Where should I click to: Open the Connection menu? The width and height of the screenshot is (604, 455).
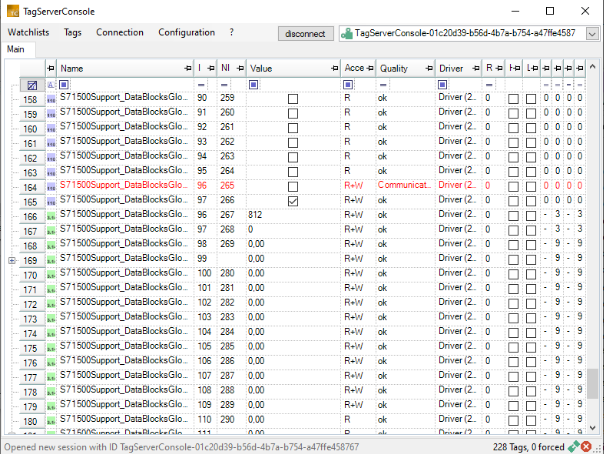point(120,32)
